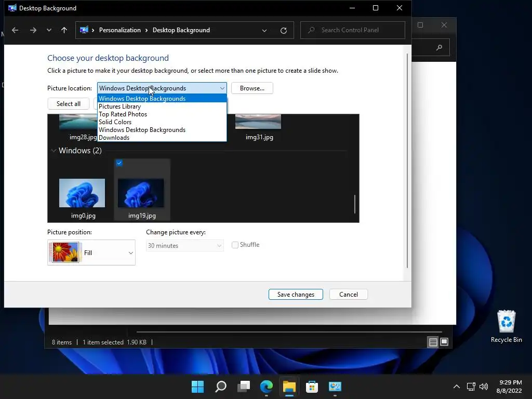Open Picture position Fill dropdown
This screenshot has width=532, height=399.
91,253
